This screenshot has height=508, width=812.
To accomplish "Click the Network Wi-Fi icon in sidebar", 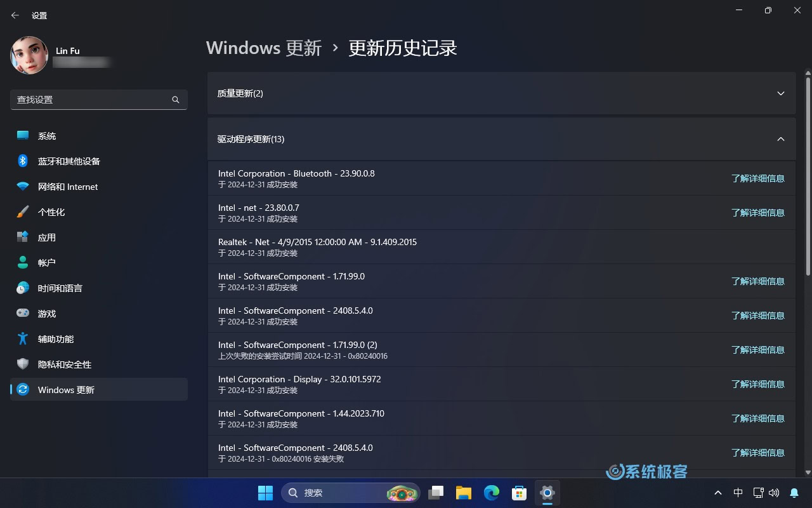I will 23,187.
